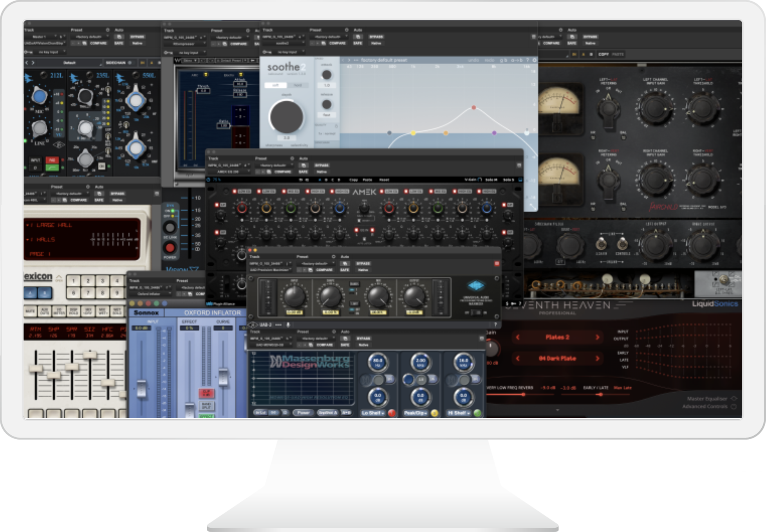Click the soothe2 settings gear icon
The height and width of the screenshot is (532, 766).
535,60
